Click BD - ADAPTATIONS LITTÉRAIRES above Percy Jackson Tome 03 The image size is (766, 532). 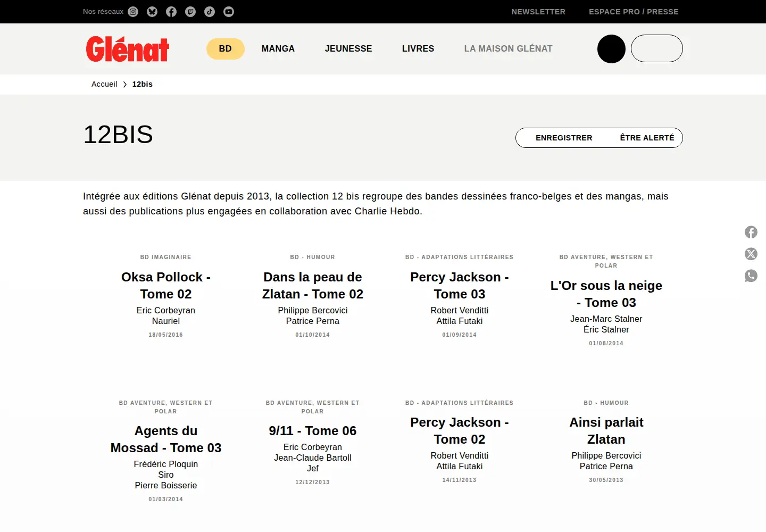(460, 257)
